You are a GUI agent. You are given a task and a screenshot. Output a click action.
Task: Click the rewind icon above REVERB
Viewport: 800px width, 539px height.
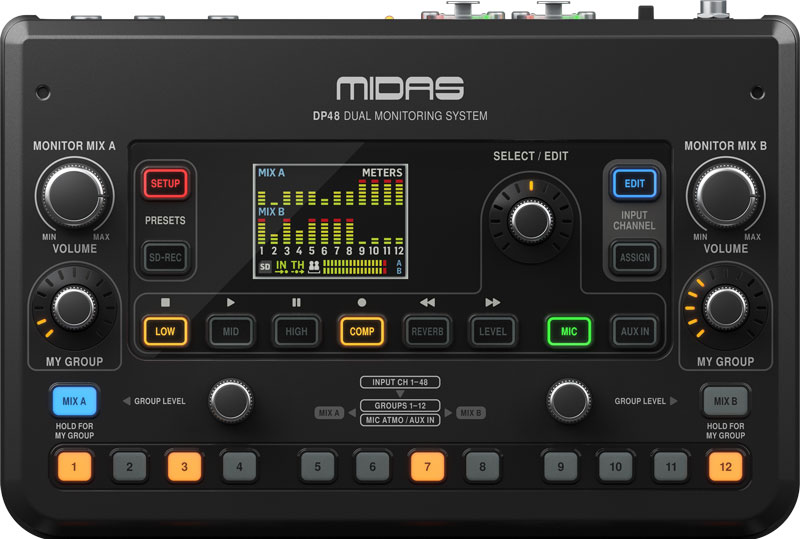[x=428, y=302]
